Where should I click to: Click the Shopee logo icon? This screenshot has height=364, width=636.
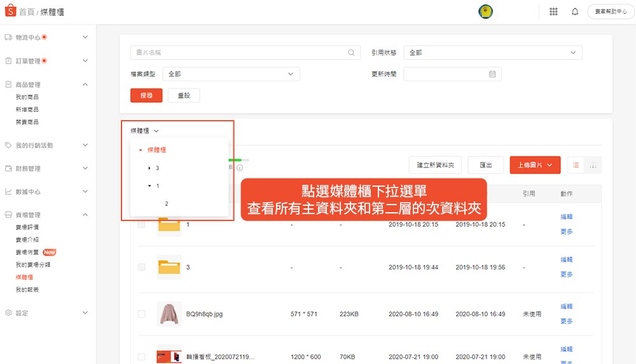[x=10, y=11]
